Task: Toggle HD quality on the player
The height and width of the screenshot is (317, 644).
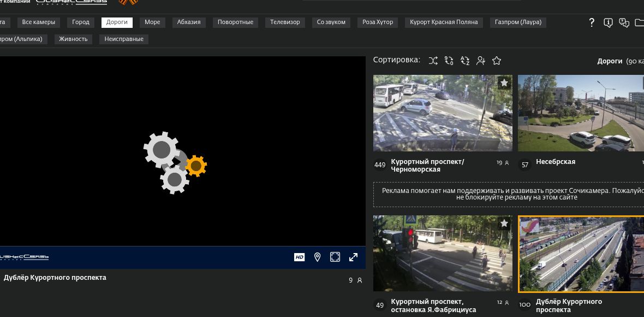Action: point(300,257)
